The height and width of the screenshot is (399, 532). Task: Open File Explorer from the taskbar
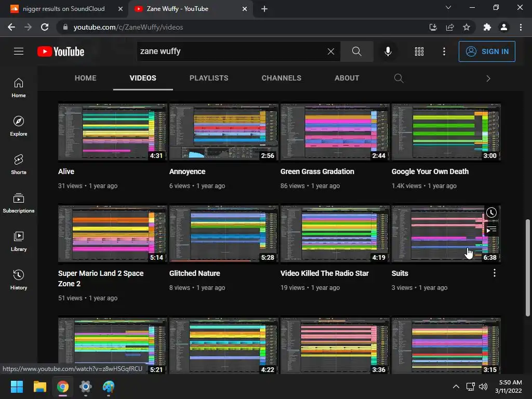coord(39,387)
